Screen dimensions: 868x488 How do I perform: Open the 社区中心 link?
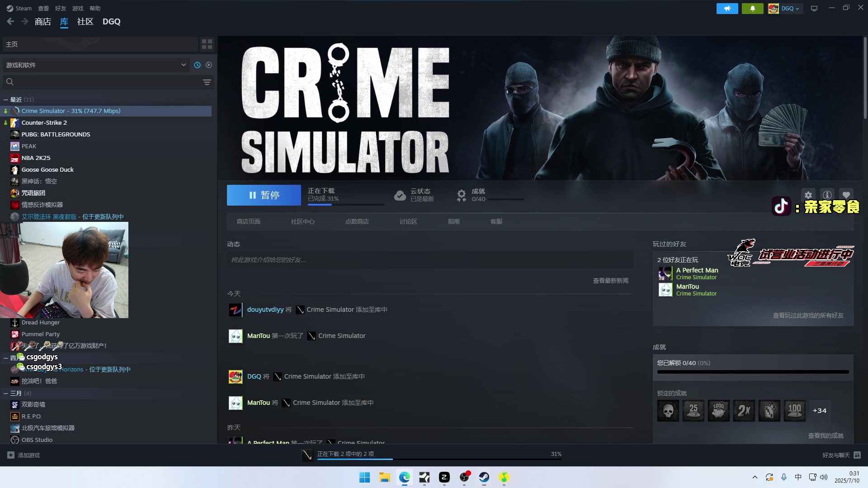tap(303, 222)
